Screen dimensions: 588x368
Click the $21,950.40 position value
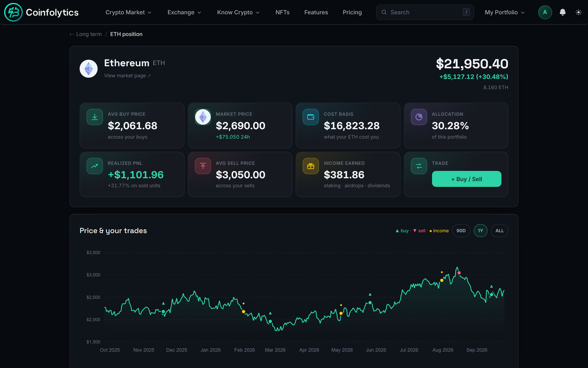pyautogui.click(x=472, y=64)
